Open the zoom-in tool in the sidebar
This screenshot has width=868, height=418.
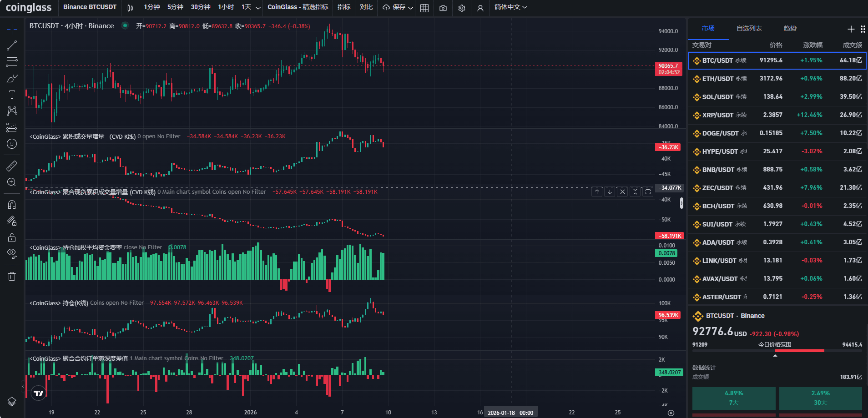click(x=12, y=182)
